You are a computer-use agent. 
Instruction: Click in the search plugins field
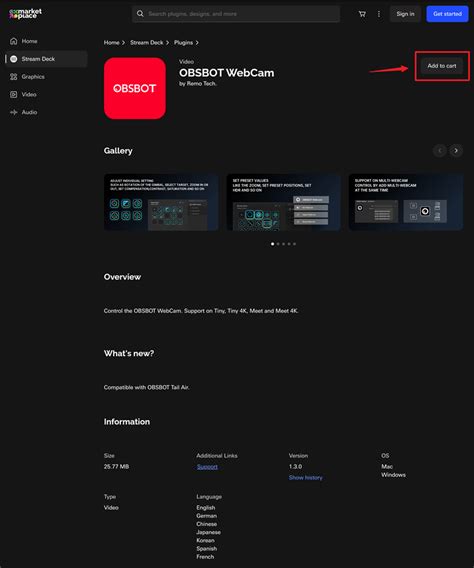236,14
